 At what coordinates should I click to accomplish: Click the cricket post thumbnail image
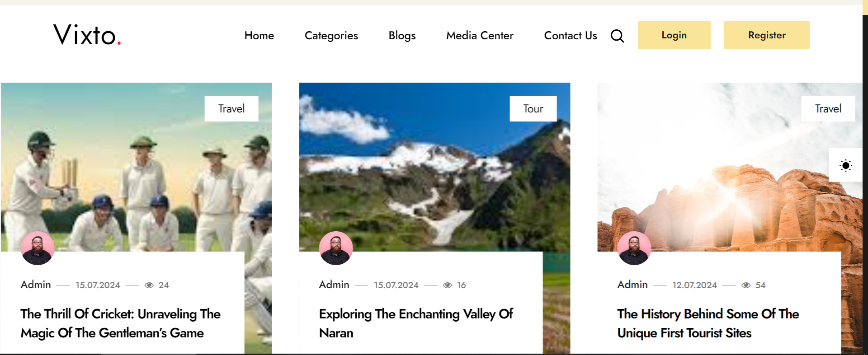(x=136, y=172)
